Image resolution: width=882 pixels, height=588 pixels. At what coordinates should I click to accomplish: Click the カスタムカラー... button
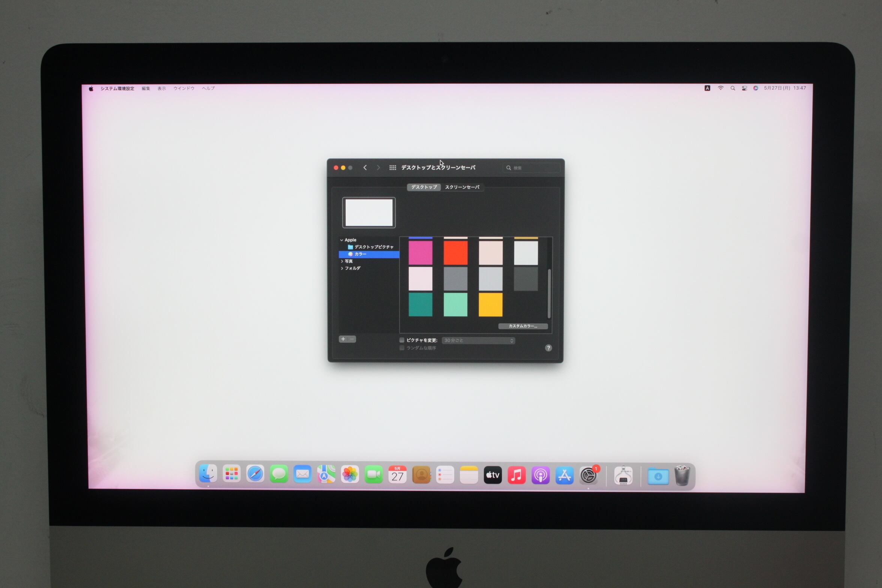point(523,326)
